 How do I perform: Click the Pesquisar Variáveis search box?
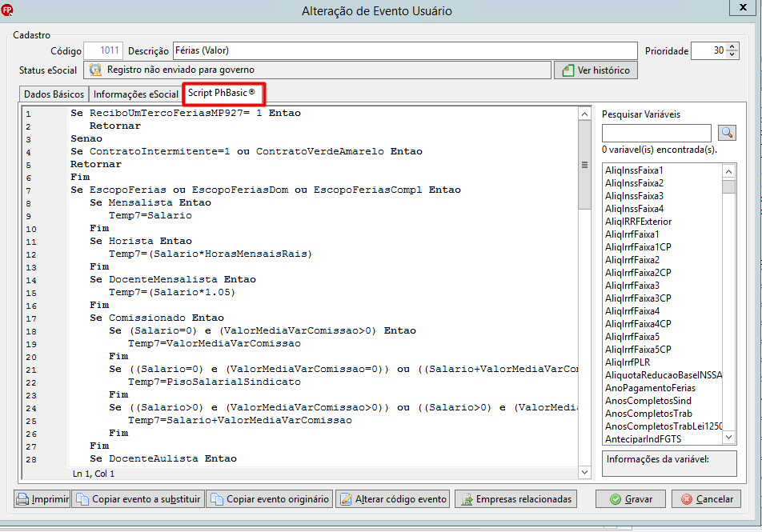(x=656, y=133)
